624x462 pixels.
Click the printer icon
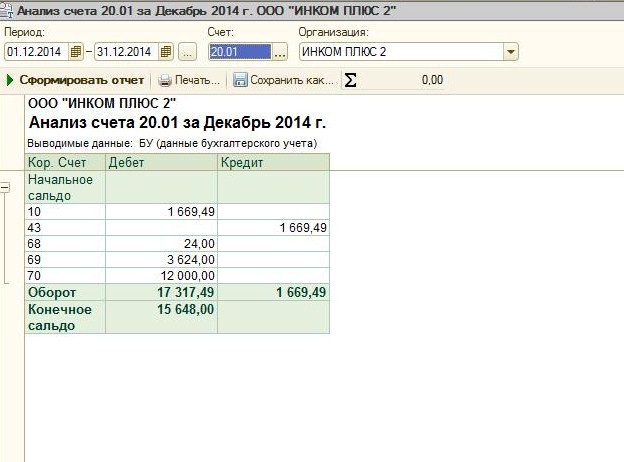pyautogui.click(x=164, y=80)
